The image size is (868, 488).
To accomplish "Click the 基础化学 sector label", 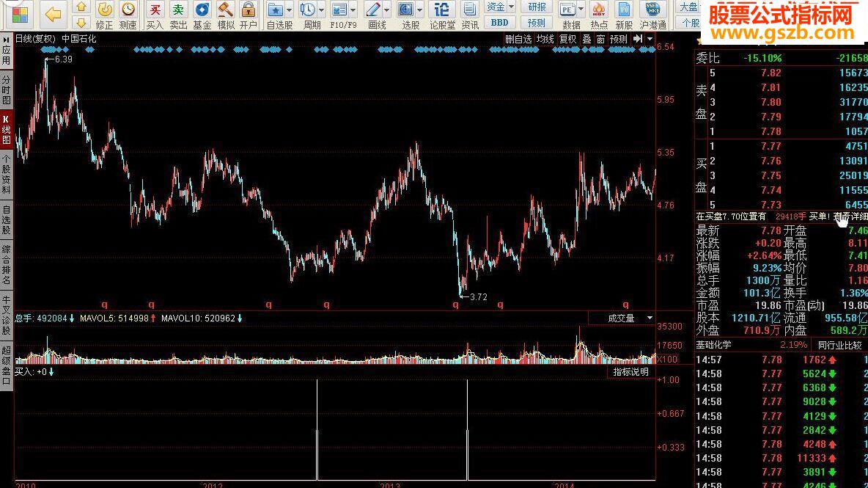I will [x=713, y=345].
